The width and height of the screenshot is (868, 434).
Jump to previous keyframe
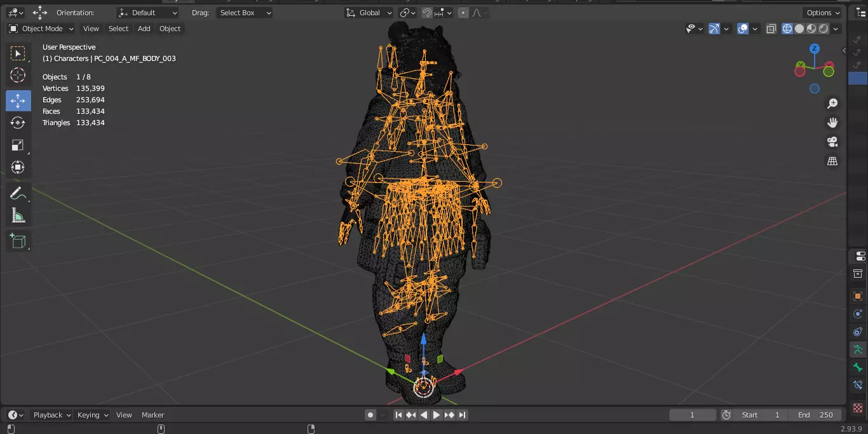(411, 415)
